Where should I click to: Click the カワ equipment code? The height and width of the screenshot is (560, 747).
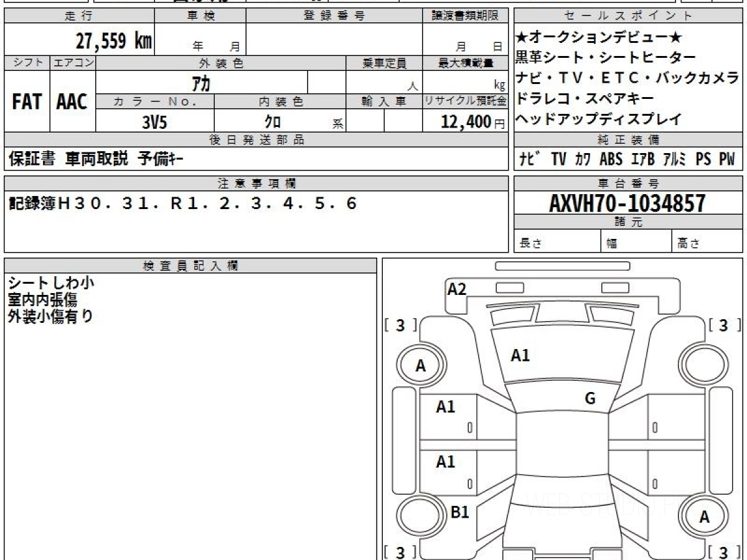(x=583, y=159)
